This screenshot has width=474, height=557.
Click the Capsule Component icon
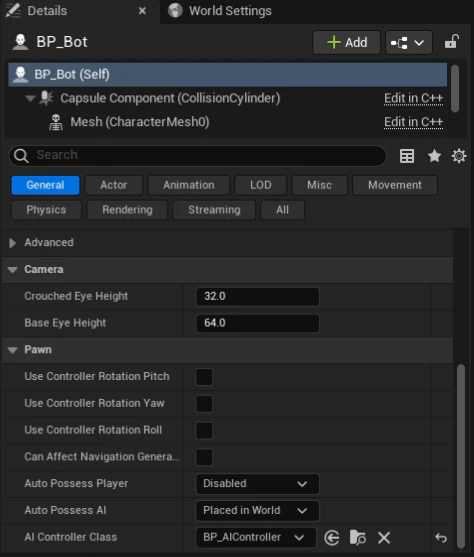point(46,98)
